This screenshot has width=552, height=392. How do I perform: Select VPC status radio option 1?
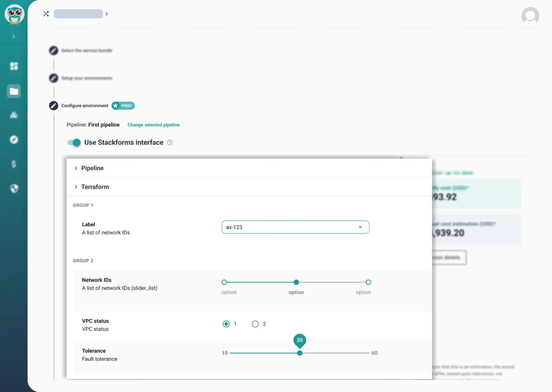click(226, 324)
